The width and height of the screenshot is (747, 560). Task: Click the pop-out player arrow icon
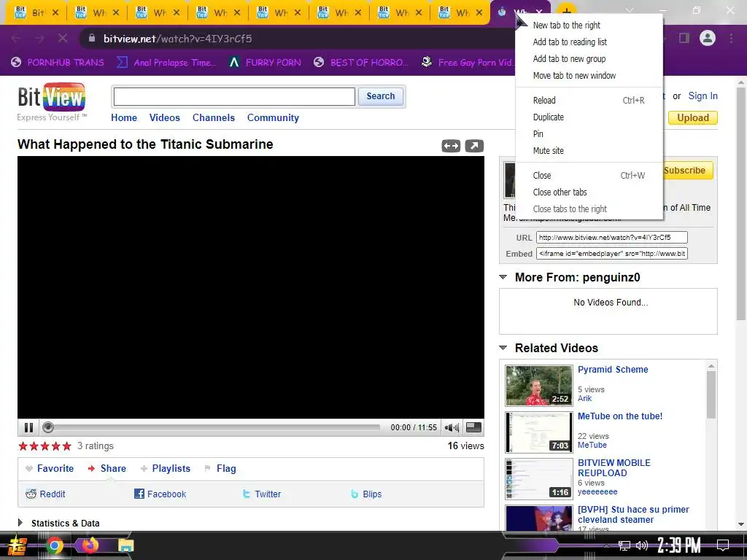[474, 146]
